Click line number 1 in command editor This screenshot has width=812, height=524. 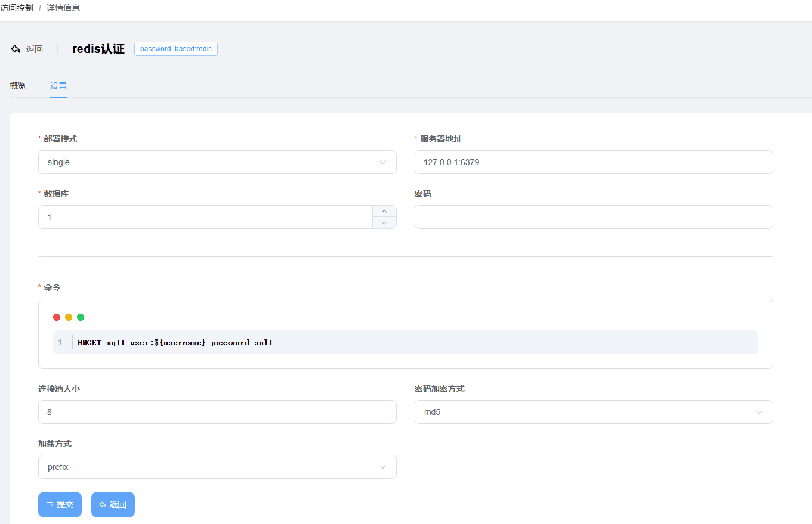point(60,343)
